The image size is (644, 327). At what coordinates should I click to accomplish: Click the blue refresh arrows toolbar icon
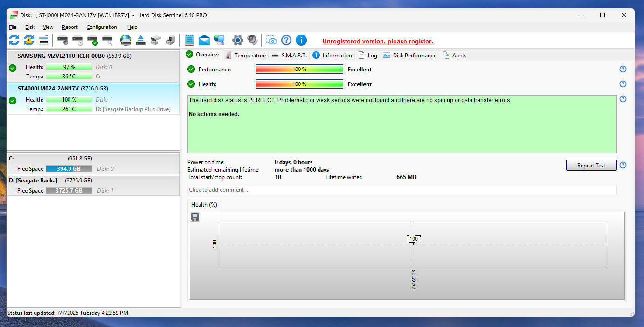14,40
